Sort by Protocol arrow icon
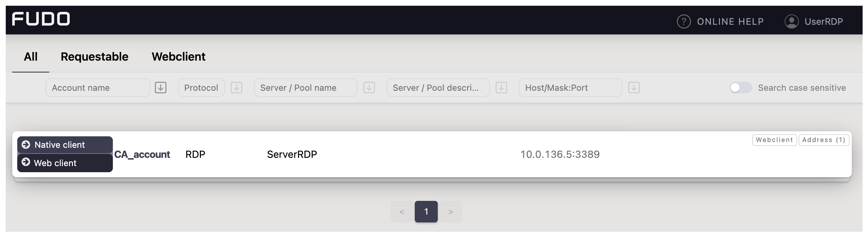The width and height of the screenshot is (868, 240). [x=236, y=88]
